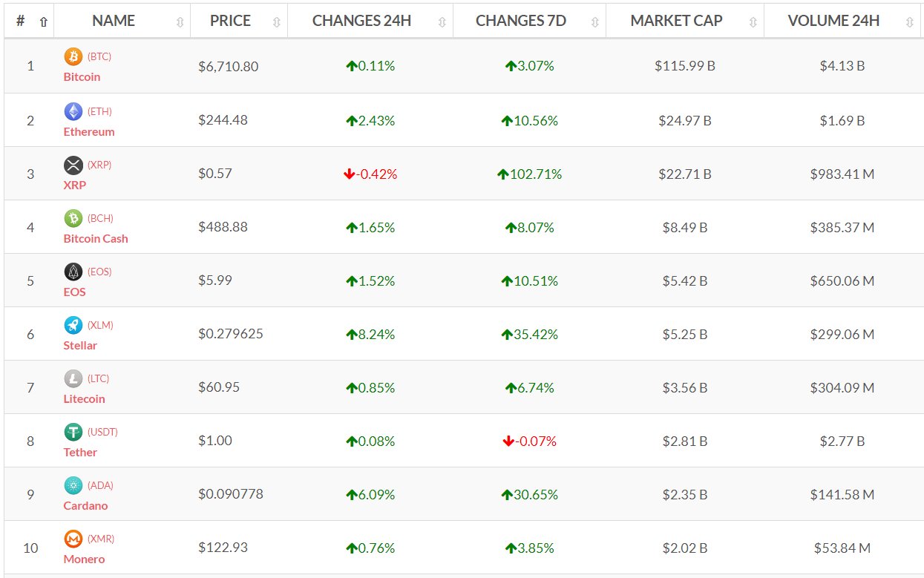924x578 pixels.
Task: Click the Tether green logo icon
Action: point(73,432)
